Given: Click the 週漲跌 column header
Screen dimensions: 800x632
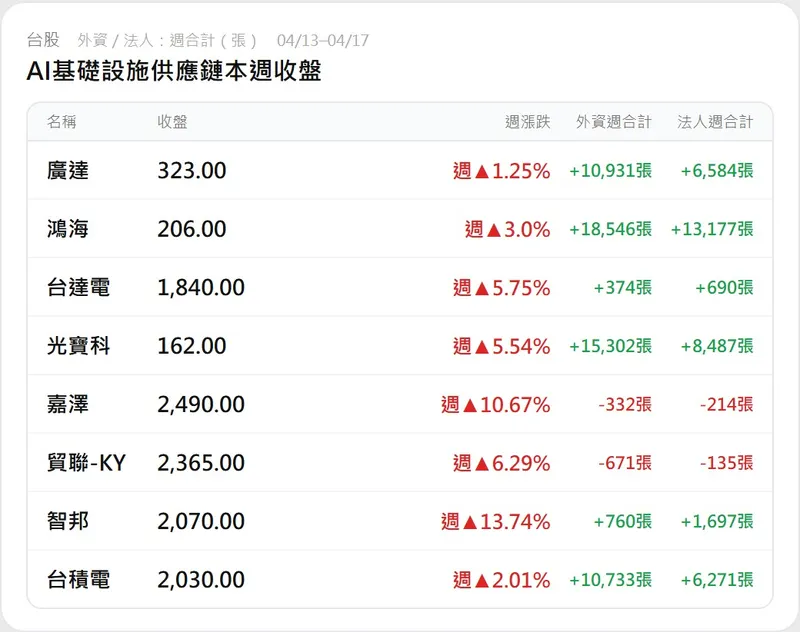Looking at the screenshot, I should [x=528, y=122].
